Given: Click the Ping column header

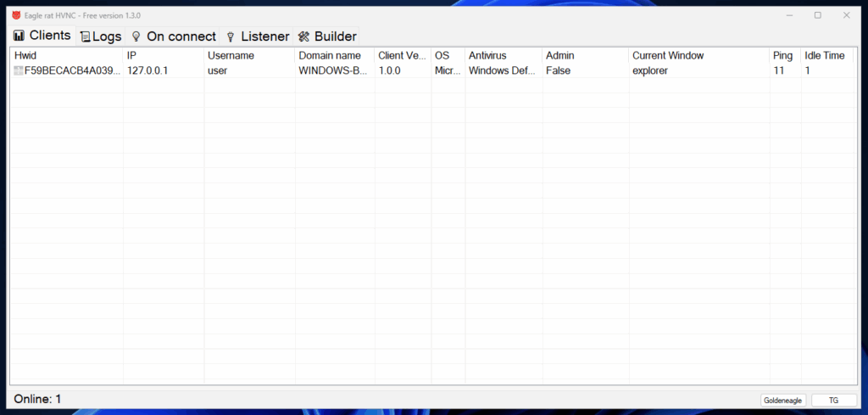Looking at the screenshot, I should tap(782, 55).
